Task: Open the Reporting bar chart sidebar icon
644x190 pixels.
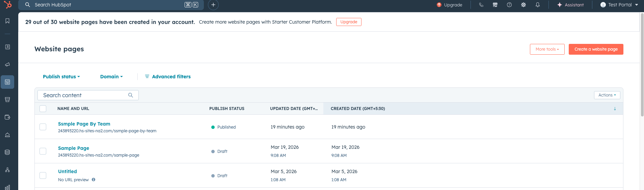Action: click(x=7, y=187)
